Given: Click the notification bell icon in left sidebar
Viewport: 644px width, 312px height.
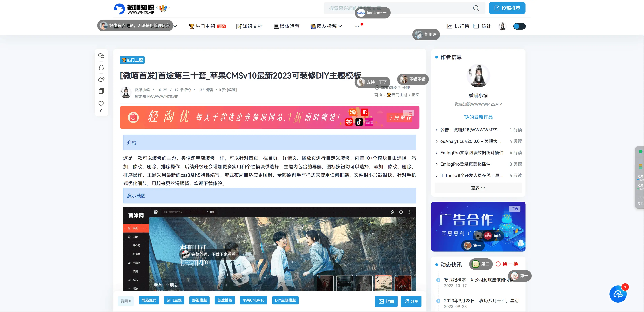Looking at the screenshot, I should (101, 68).
